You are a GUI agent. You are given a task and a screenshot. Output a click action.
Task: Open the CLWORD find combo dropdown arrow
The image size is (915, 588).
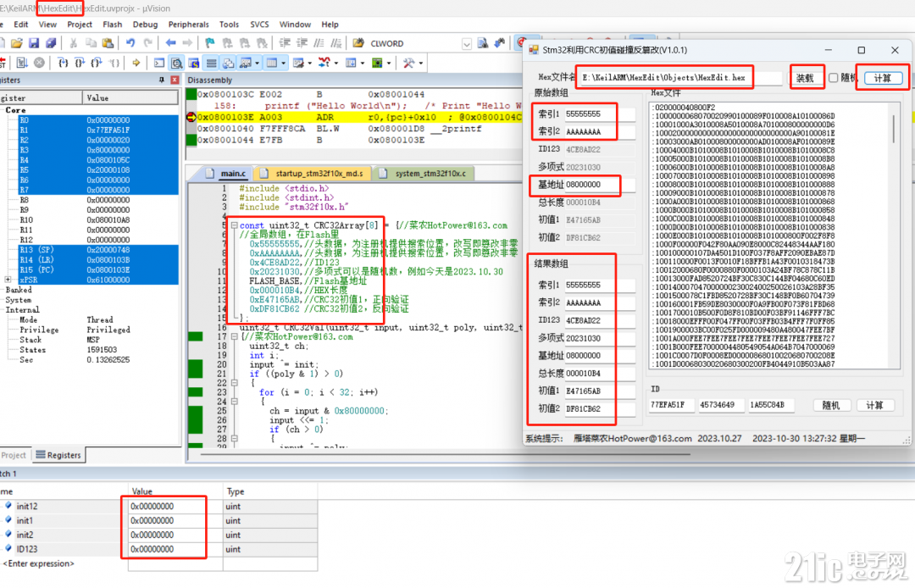coord(466,44)
